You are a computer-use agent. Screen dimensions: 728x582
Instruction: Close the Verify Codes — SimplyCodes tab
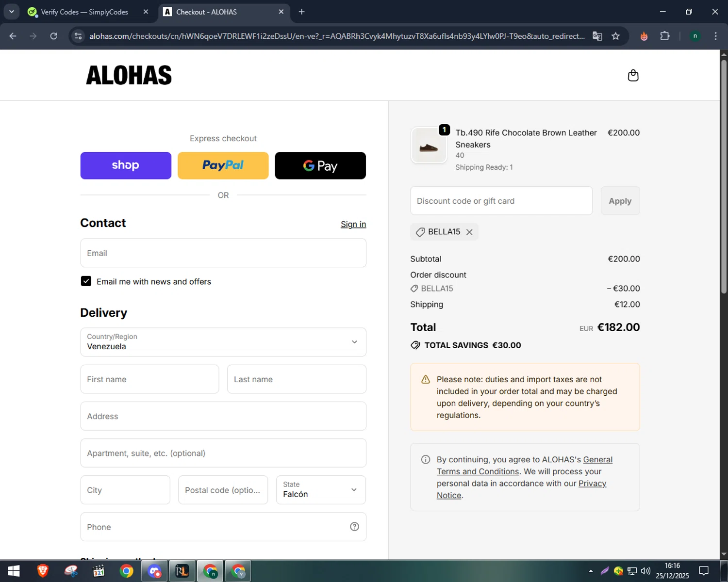146,12
